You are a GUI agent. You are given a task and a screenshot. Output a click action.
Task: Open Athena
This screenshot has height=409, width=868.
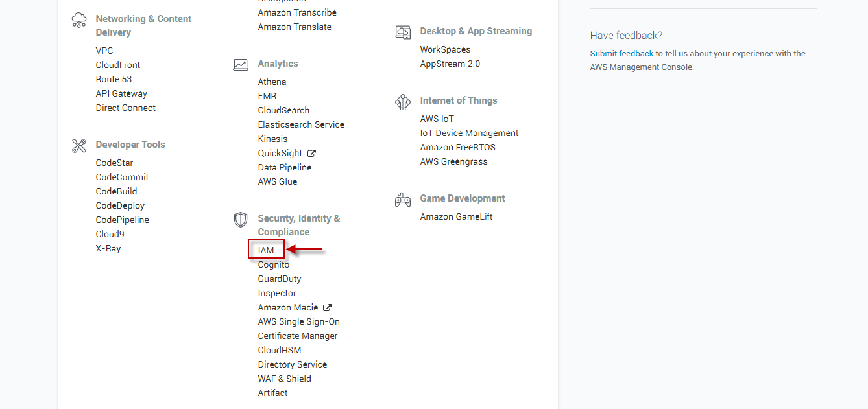(272, 82)
